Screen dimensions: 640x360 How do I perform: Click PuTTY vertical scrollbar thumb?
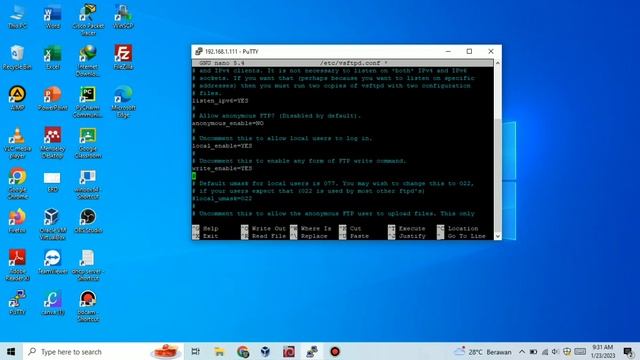click(498, 176)
